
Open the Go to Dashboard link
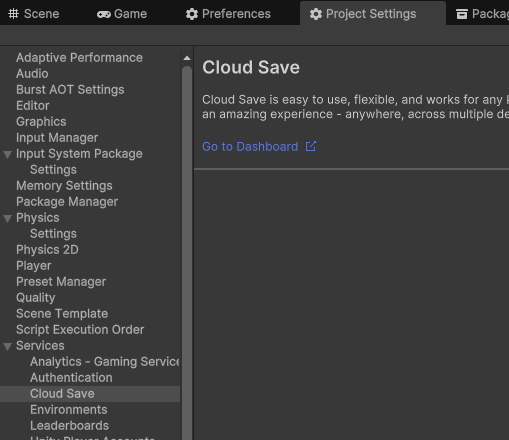(x=250, y=147)
